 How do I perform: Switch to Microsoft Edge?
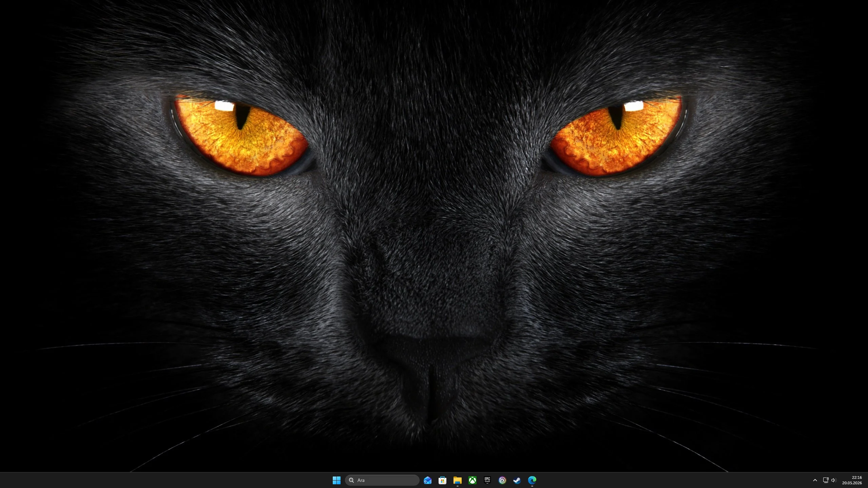(532, 480)
